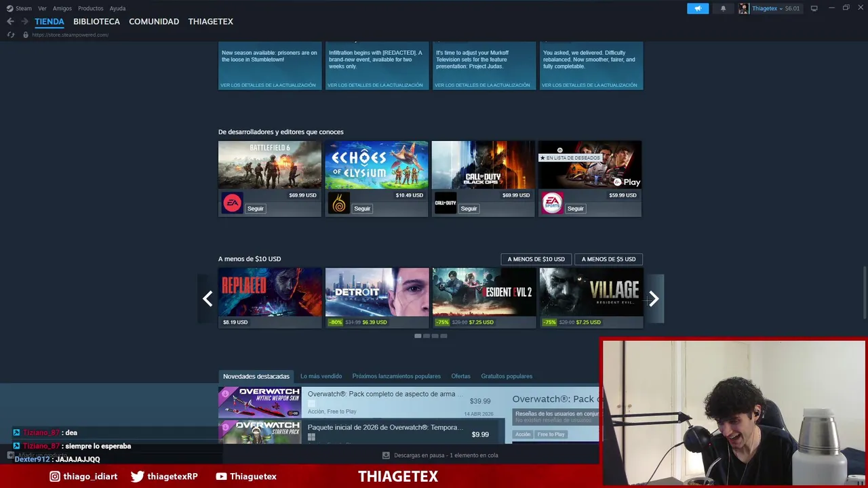This screenshot has height=488, width=868.
Task: Click the padlock icon beside the store URL
Action: point(26,35)
